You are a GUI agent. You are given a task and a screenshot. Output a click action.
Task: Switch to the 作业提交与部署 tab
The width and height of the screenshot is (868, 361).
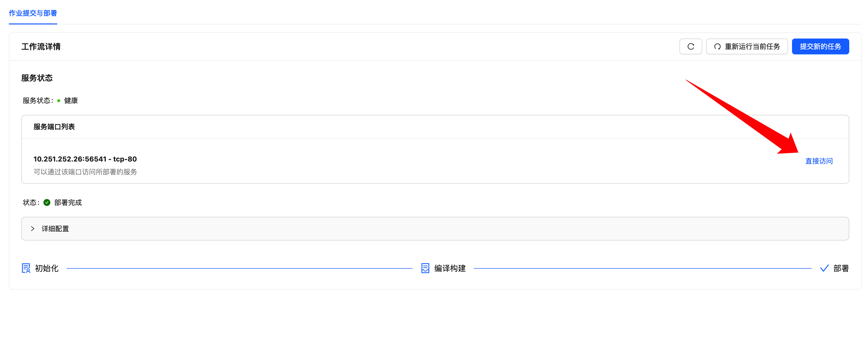coord(33,13)
